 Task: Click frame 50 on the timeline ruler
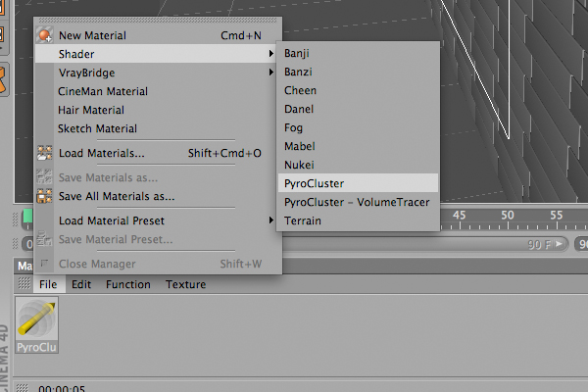click(508, 216)
